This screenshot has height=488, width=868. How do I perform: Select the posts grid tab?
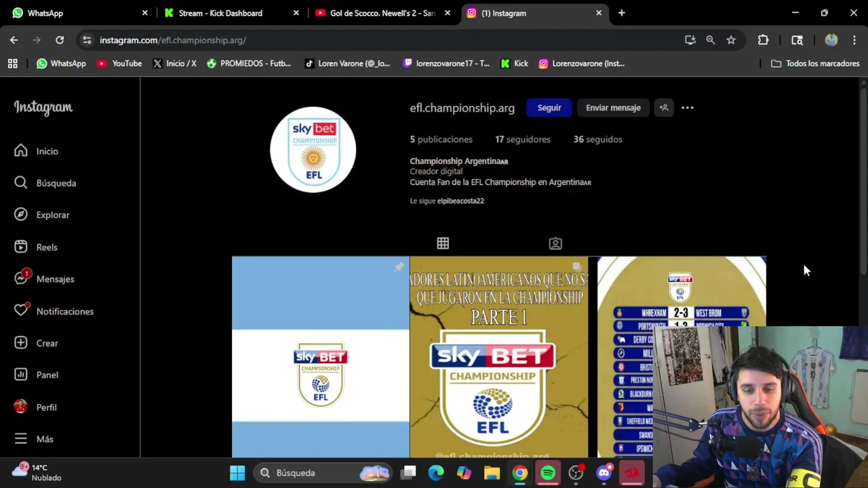point(443,243)
